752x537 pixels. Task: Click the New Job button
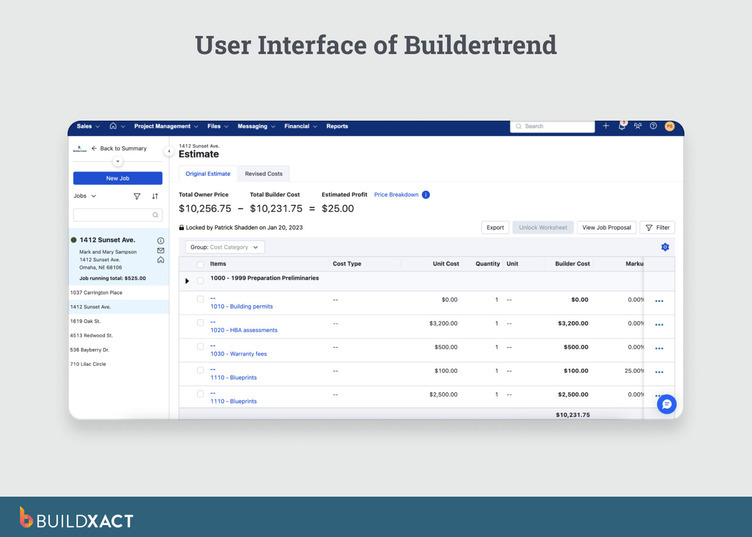118,178
